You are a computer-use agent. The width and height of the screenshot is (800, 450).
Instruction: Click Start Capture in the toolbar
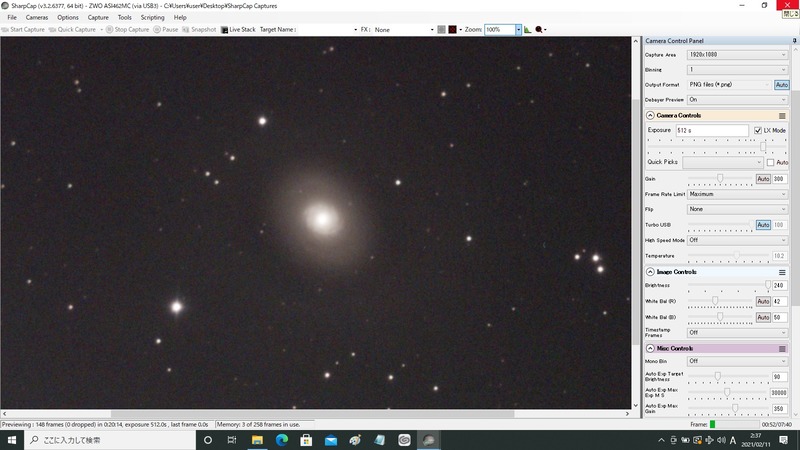pos(23,30)
